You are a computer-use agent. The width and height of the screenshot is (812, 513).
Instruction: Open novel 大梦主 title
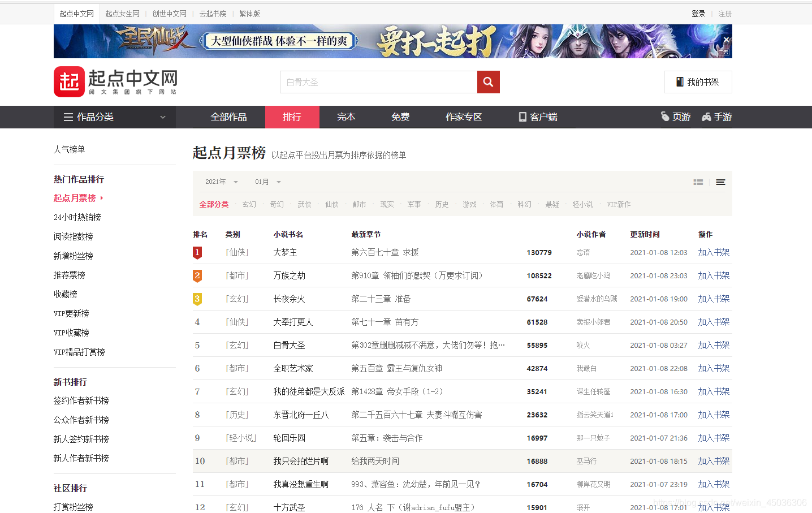(286, 252)
